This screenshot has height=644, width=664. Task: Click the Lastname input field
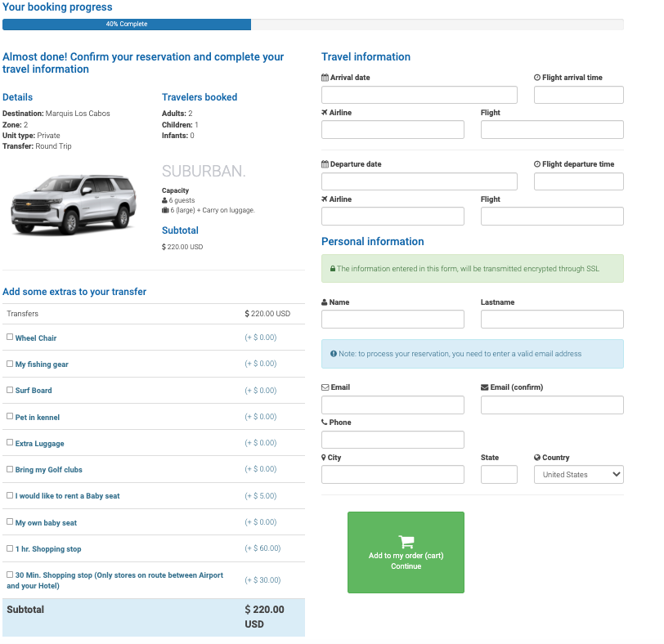coord(551,320)
